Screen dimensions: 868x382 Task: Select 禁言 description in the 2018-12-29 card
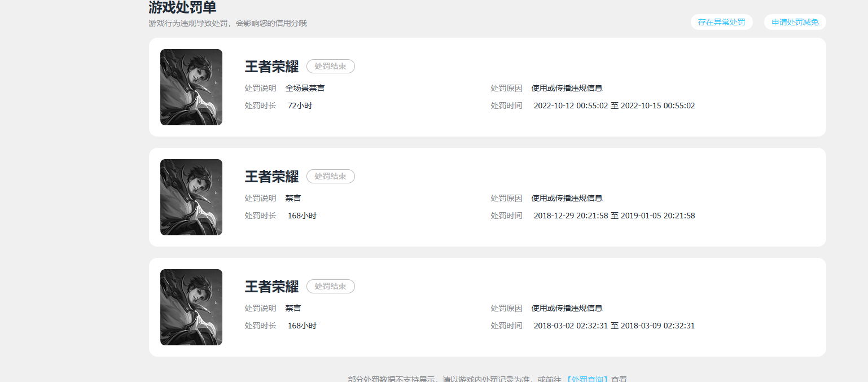pos(293,198)
